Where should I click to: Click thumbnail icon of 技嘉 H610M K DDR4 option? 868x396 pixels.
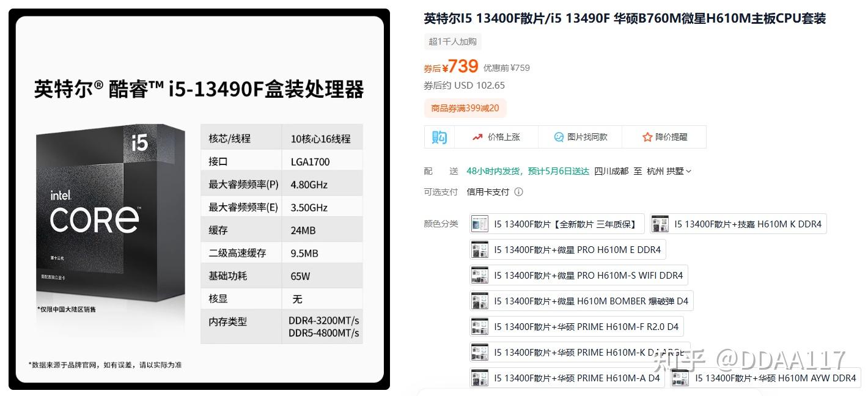coord(660,224)
